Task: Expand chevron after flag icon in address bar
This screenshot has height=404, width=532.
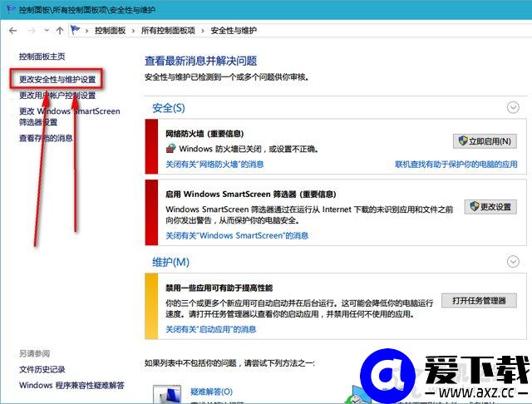Action: [x=86, y=31]
